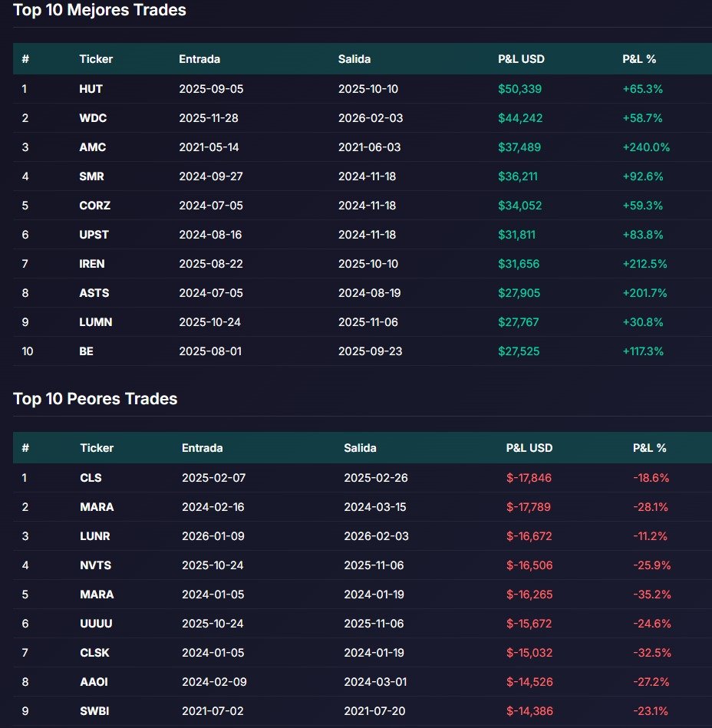Click the $-17,789 loss value
Screen dimensions: 712x728
point(529,507)
